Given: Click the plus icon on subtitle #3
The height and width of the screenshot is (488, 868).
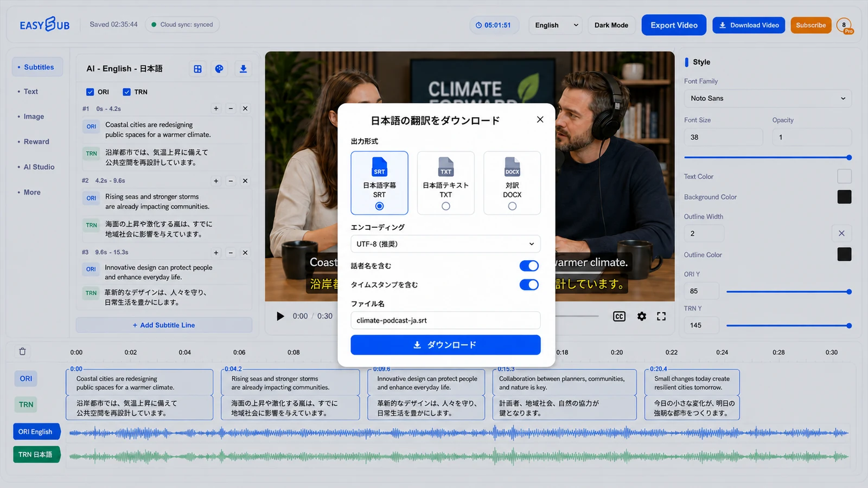Looking at the screenshot, I should coord(216,253).
